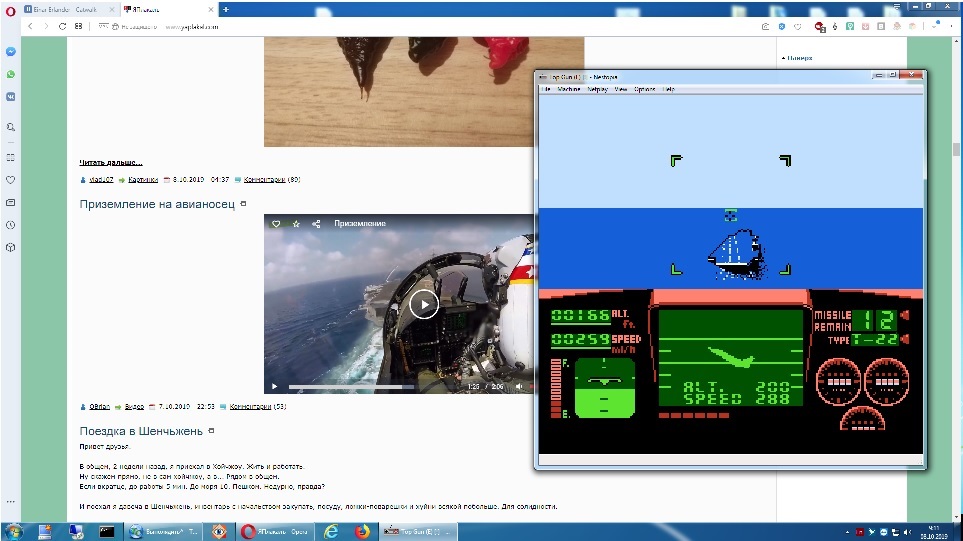
Task: Share the video via share icon
Action: (316, 224)
